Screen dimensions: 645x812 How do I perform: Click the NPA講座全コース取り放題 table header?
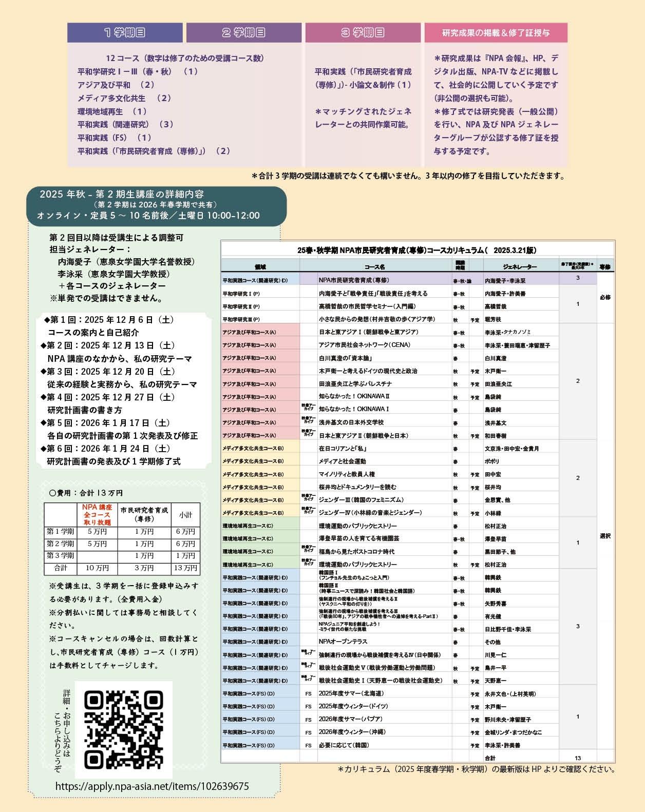[98, 514]
